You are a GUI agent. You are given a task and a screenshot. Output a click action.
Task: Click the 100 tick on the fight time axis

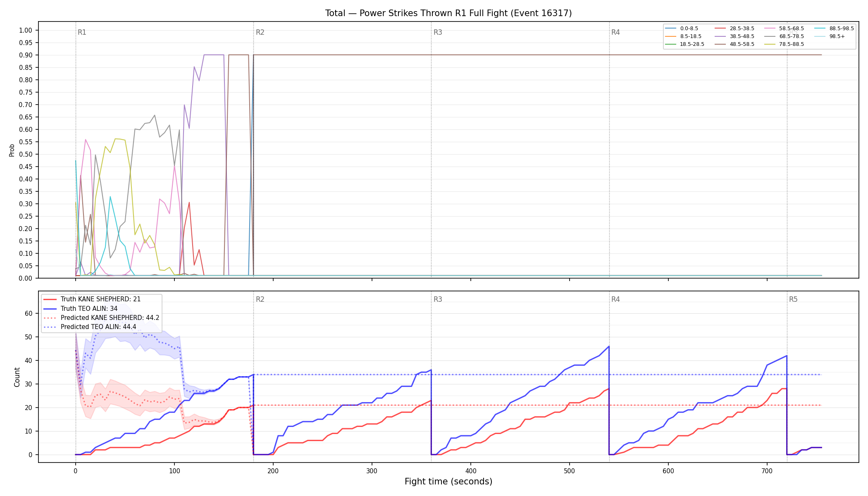pos(174,471)
